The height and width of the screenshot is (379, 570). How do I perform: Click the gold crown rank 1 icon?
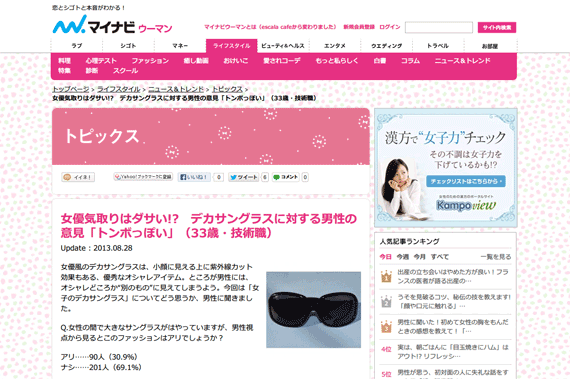click(x=386, y=276)
